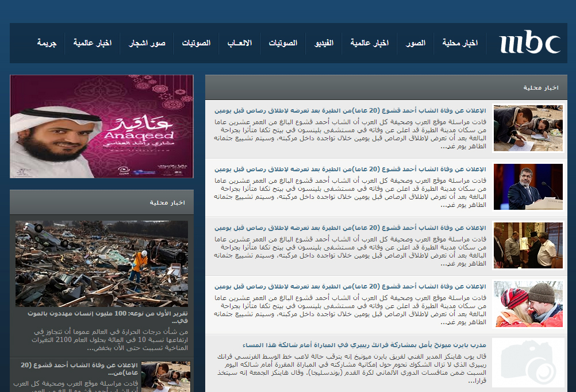
Task: Open the headline beside the certificate group photo
Action: coord(350,228)
